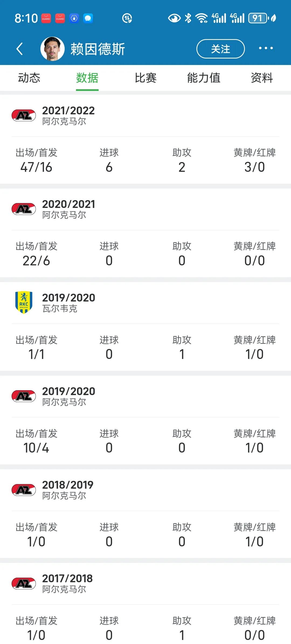Image resolution: width=291 pixels, height=644 pixels.
Task: Switch to the 动态 tab
Action: [29, 78]
